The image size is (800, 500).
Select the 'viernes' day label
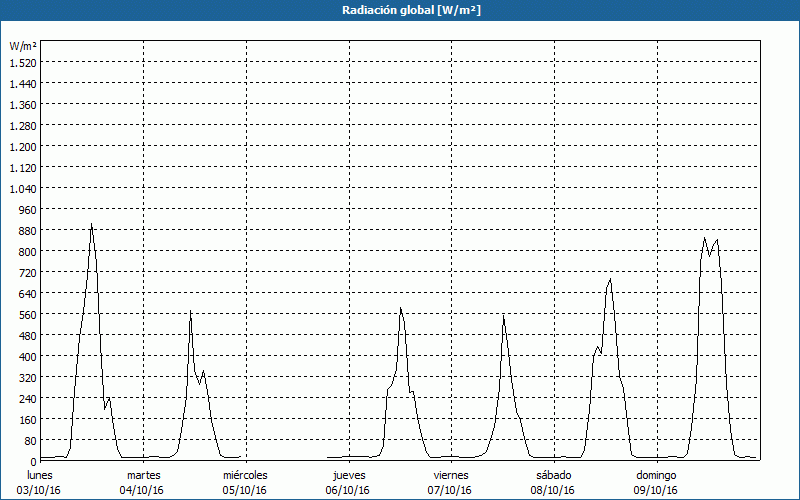coord(451,475)
